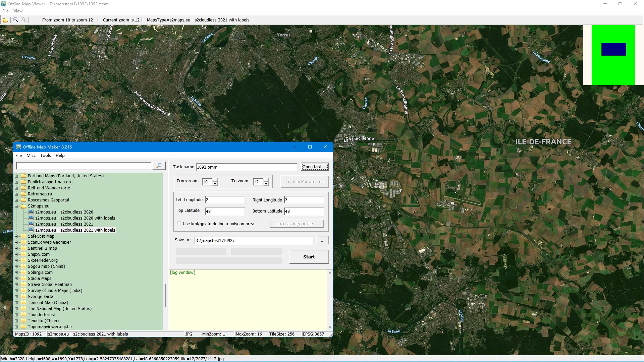This screenshot has height=362, width=644.
Task: Select Topomapviewer.ngi.be in the tree
Action: pyautogui.click(x=50, y=327)
